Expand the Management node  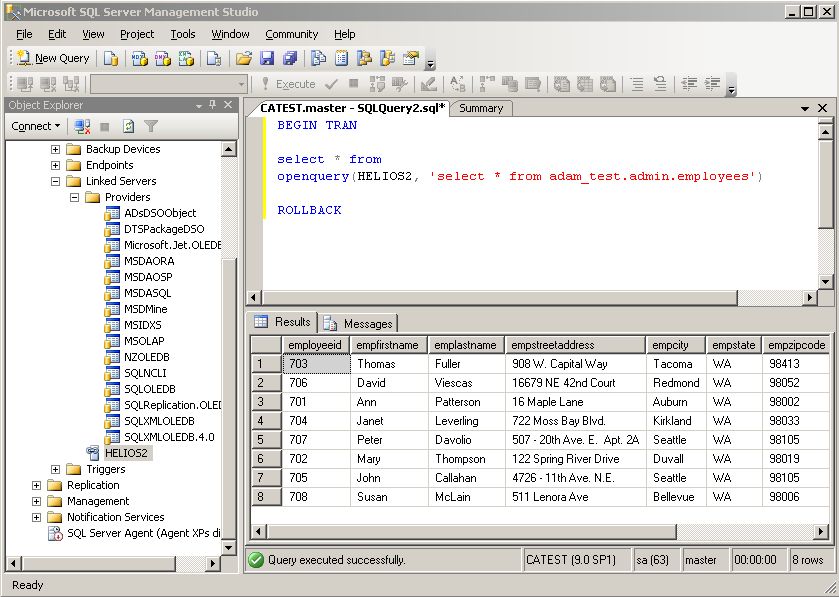pos(36,501)
